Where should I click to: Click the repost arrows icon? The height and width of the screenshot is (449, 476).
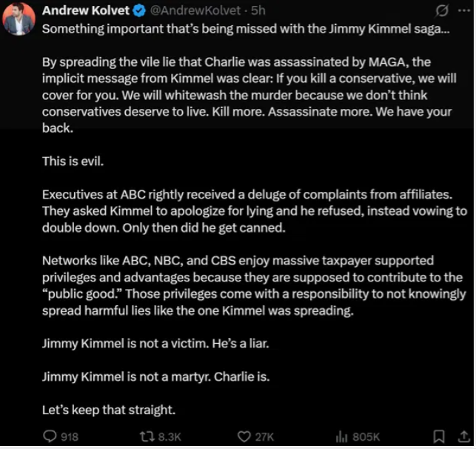click(147, 437)
